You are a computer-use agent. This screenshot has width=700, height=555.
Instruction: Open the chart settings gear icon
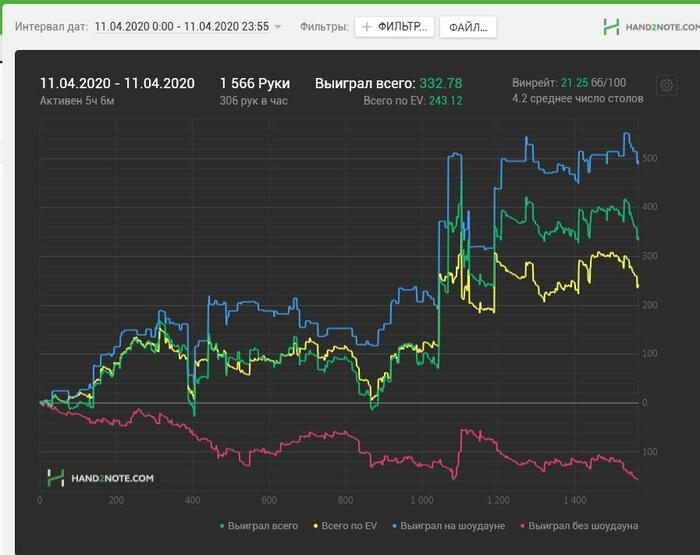[x=666, y=85]
